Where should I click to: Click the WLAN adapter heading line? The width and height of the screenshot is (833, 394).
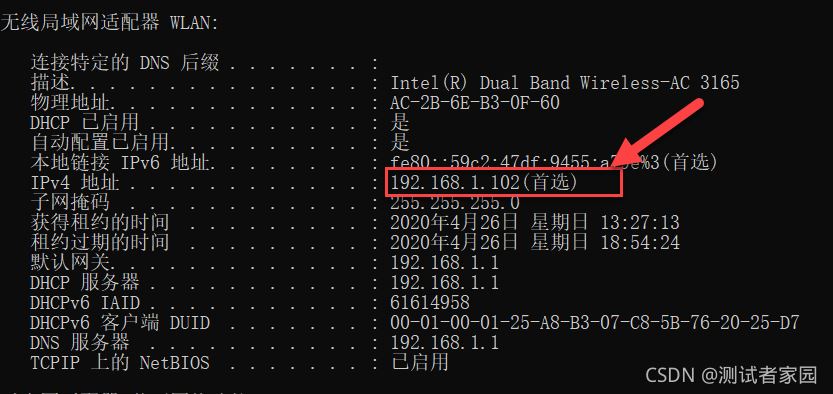point(109,23)
